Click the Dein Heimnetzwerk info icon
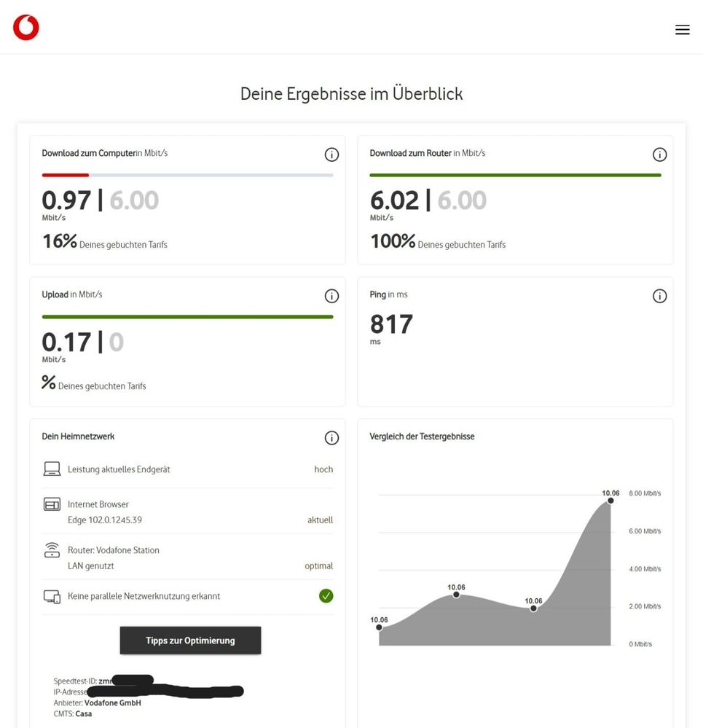 pos(331,438)
